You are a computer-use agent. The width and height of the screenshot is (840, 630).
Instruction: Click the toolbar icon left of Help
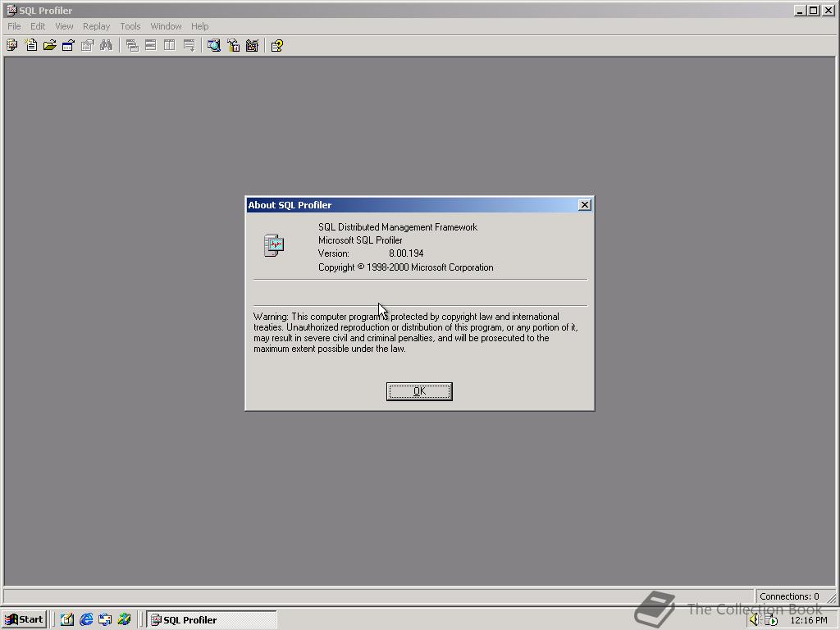pyautogui.click(x=252, y=46)
